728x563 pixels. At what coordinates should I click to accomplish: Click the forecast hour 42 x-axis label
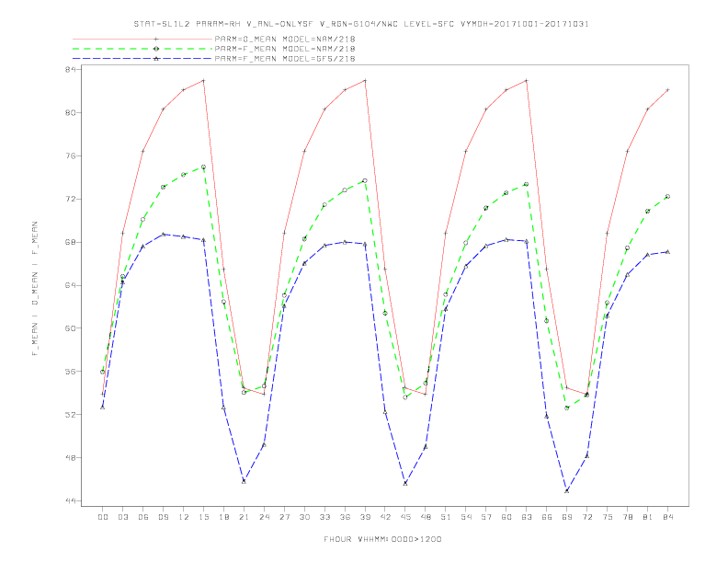(x=385, y=517)
